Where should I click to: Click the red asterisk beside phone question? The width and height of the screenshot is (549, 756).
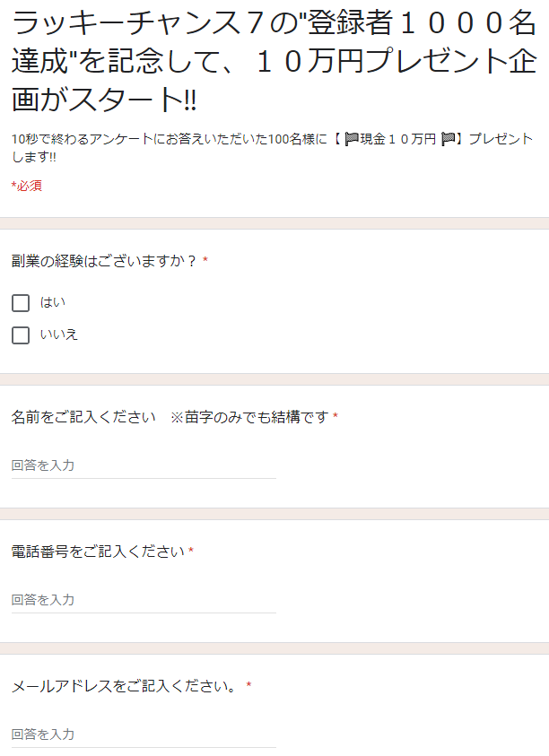click(191, 551)
